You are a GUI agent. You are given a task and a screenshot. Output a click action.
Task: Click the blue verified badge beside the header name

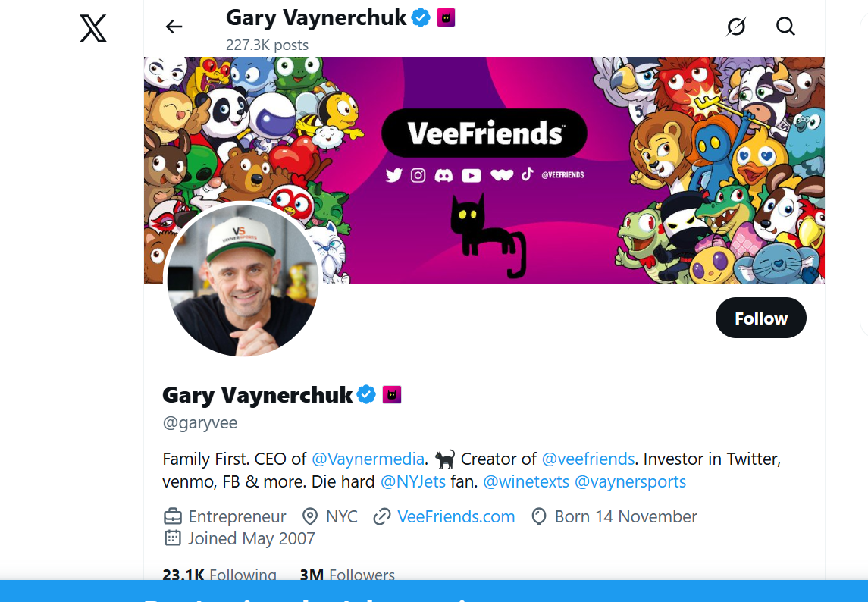419,17
